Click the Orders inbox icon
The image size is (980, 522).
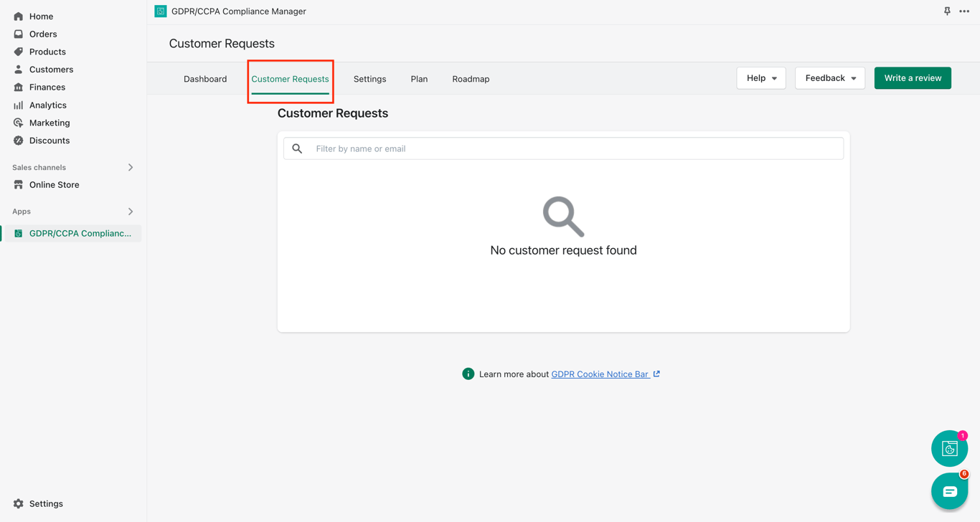[19, 34]
